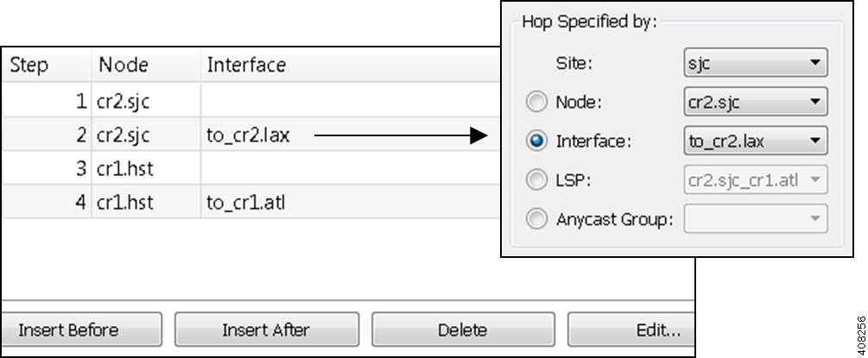The image size is (868, 358).
Task: Expand the Node dropdown showing cr2.sjc
Action: (755, 102)
